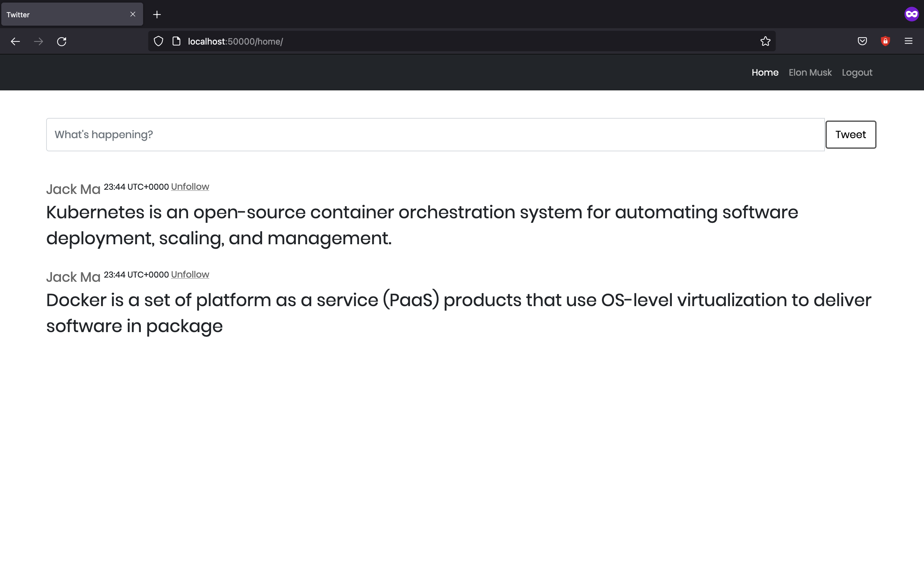Click the page info icon in address bar
The height and width of the screenshot is (577, 924).
click(x=176, y=41)
